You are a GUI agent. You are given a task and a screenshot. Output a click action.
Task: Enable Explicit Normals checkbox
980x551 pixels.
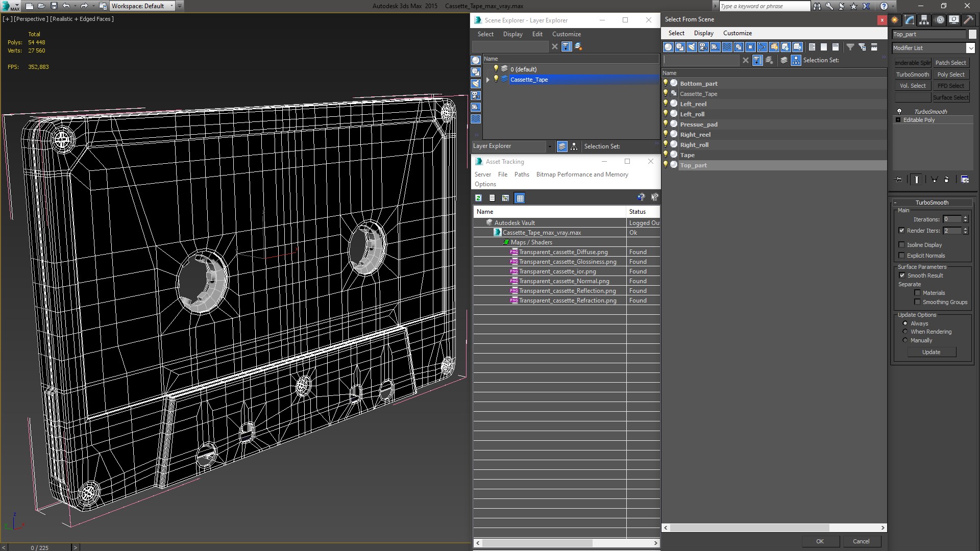pyautogui.click(x=902, y=256)
